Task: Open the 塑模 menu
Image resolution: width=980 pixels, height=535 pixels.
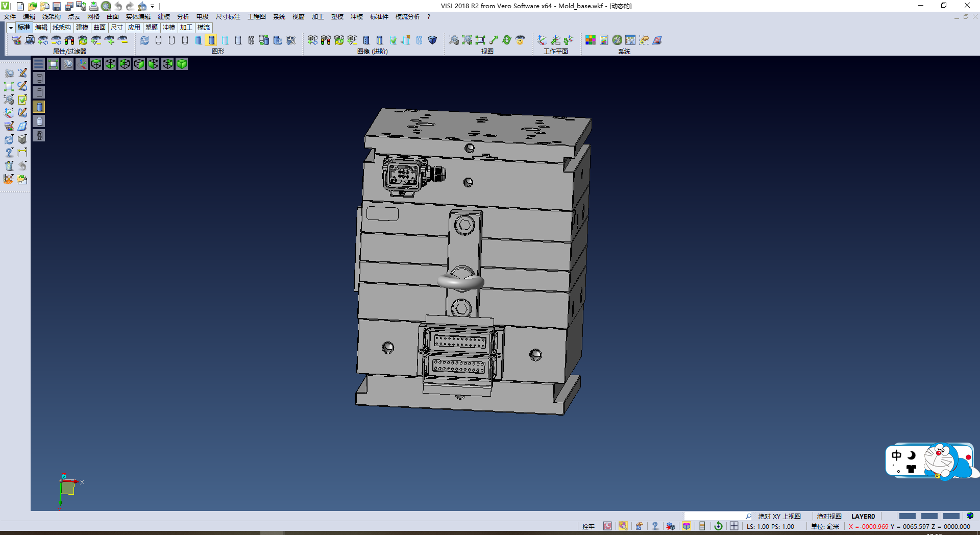Action: [337, 17]
